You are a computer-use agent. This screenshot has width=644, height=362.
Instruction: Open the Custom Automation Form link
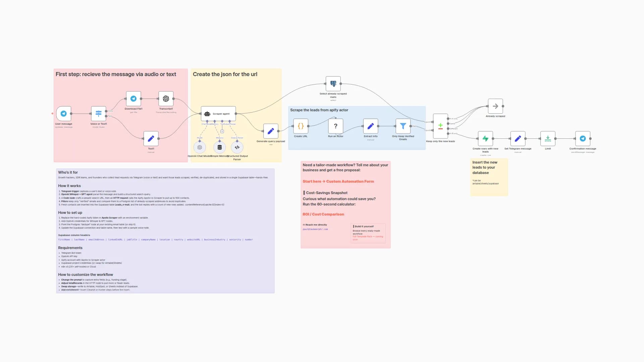tap(350, 181)
